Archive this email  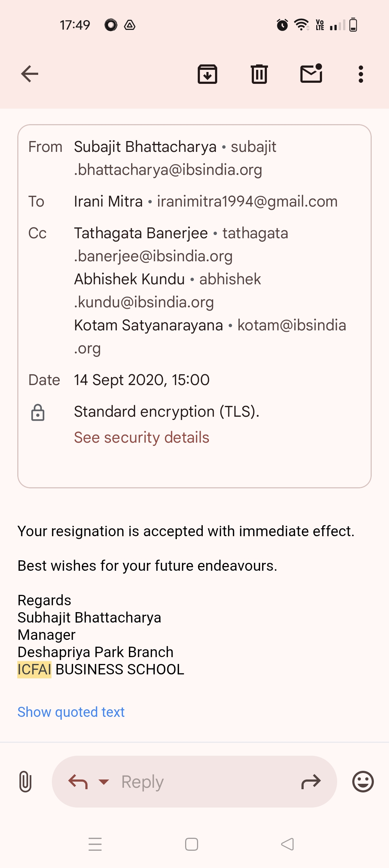[207, 74]
